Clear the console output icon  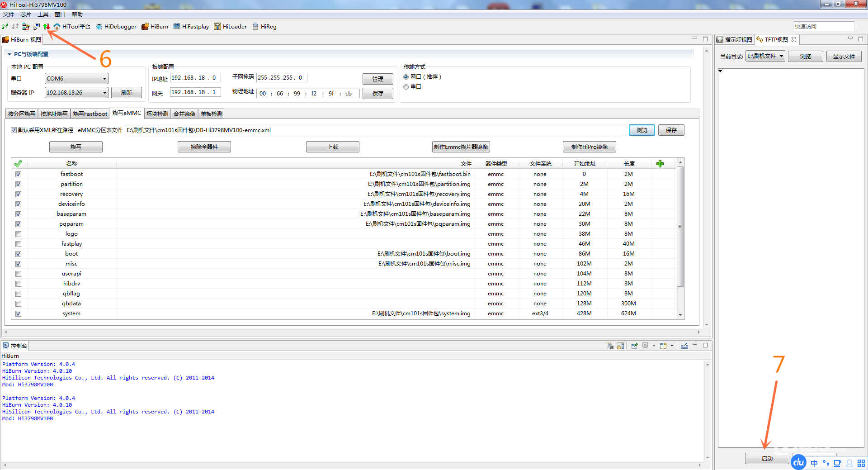(x=610, y=346)
